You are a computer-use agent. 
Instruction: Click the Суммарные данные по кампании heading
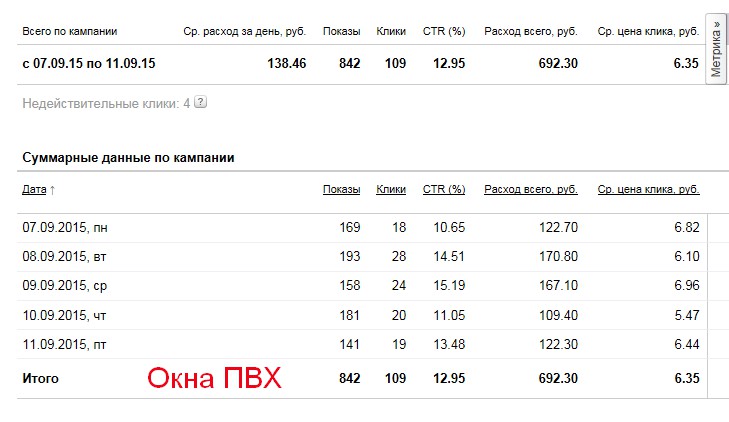(128, 157)
